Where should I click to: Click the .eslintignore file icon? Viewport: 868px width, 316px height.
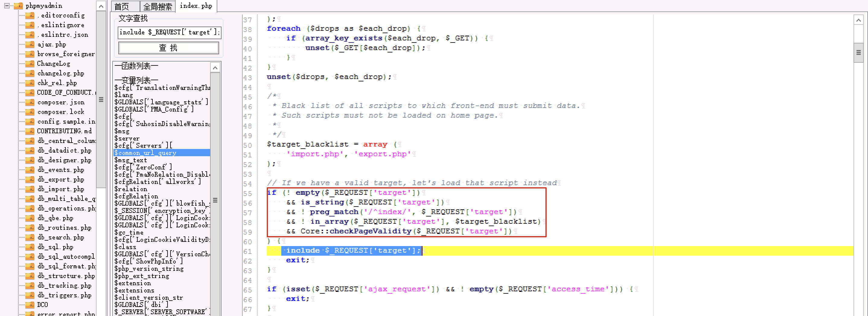30,25
